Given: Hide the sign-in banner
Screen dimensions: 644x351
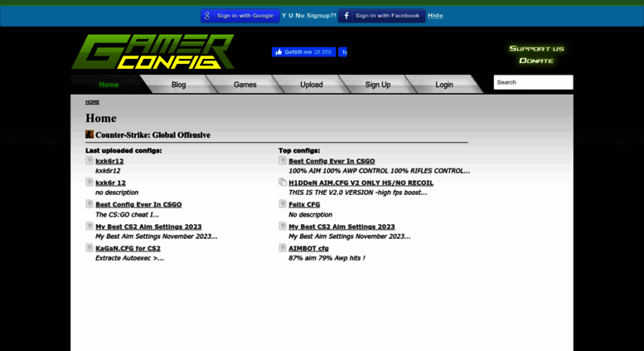Looking at the screenshot, I should coord(435,16).
